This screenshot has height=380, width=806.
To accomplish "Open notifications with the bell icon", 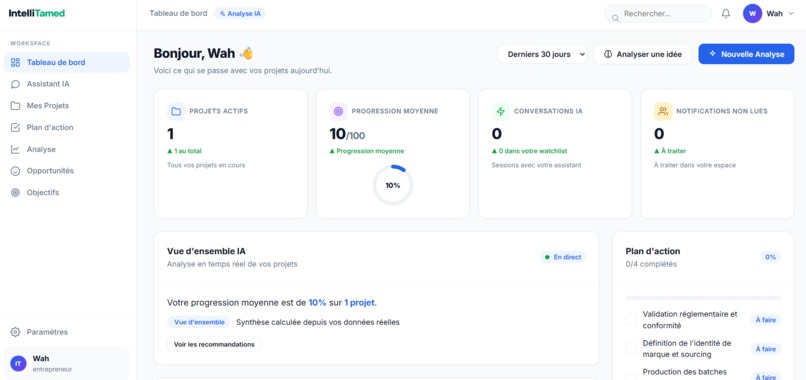I will (x=726, y=14).
